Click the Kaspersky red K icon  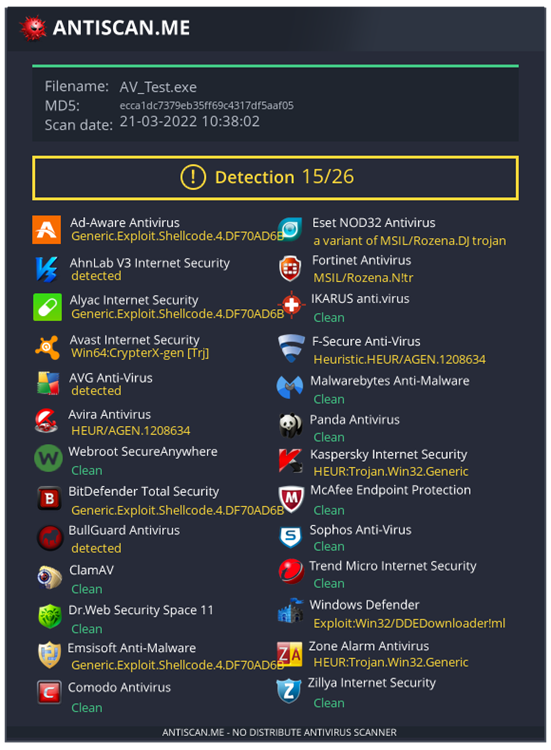(x=290, y=461)
